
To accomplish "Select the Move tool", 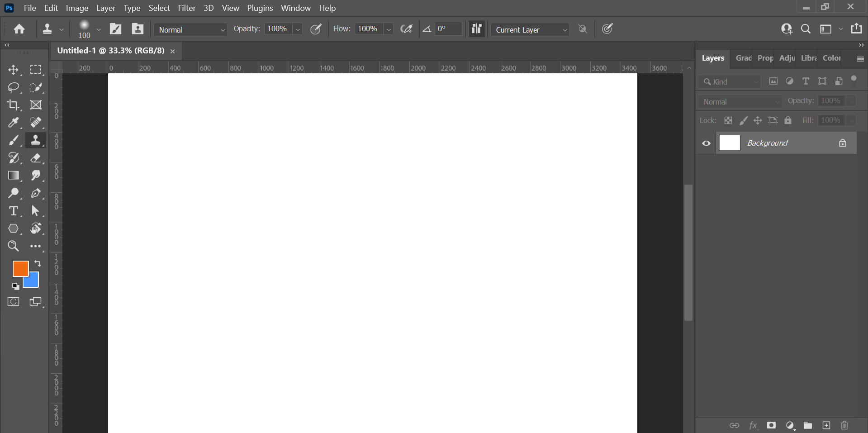I will pos(13,70).
